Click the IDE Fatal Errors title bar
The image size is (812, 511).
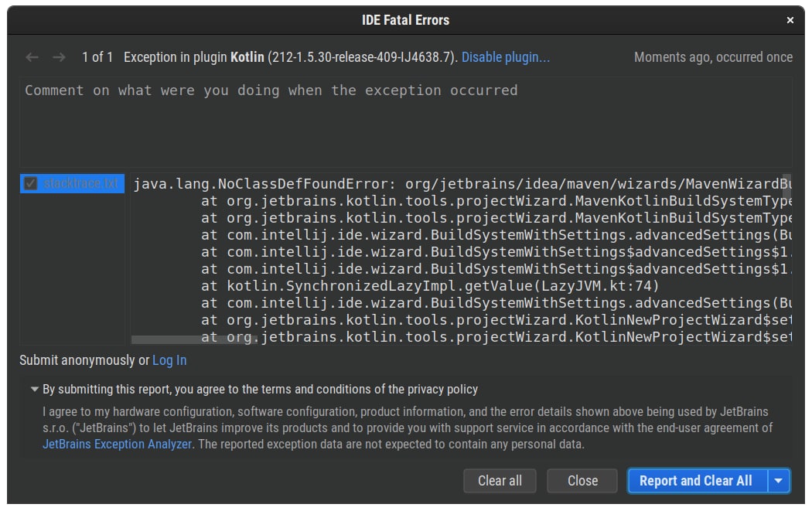[x=405, y=21]
